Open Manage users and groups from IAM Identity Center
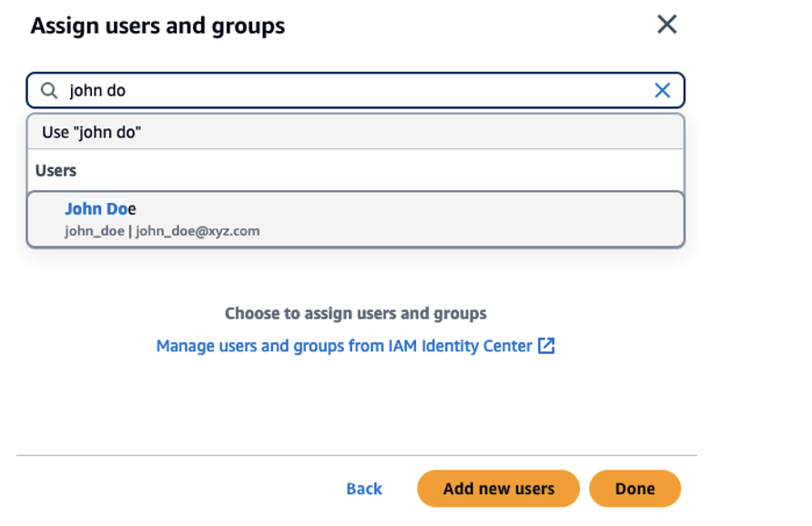Viewport: 812px width, 526px height. 344,346
